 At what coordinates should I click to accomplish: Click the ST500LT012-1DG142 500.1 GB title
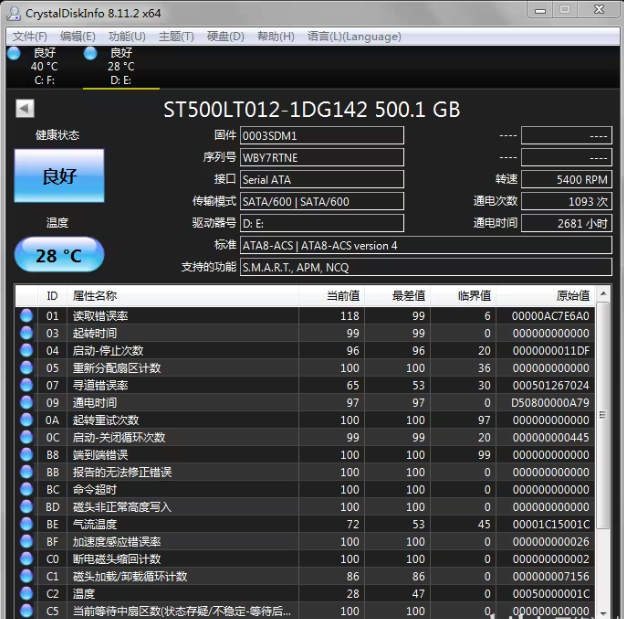(312, 109)
